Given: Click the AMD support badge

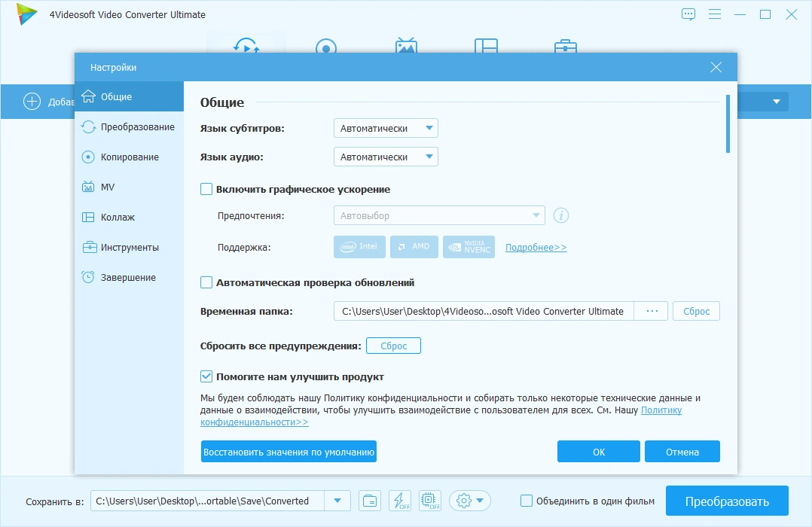Looking at the screenshot, I should 414,247.
